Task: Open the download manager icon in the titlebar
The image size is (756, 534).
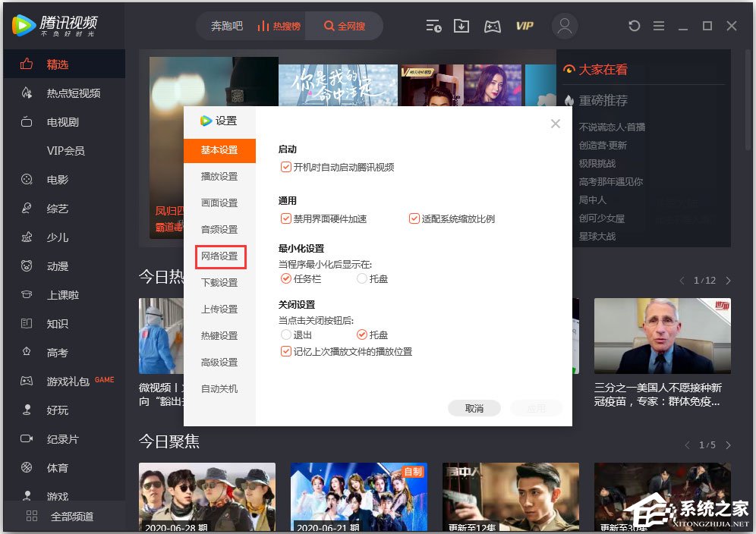Action: click(x=461, y=25)
